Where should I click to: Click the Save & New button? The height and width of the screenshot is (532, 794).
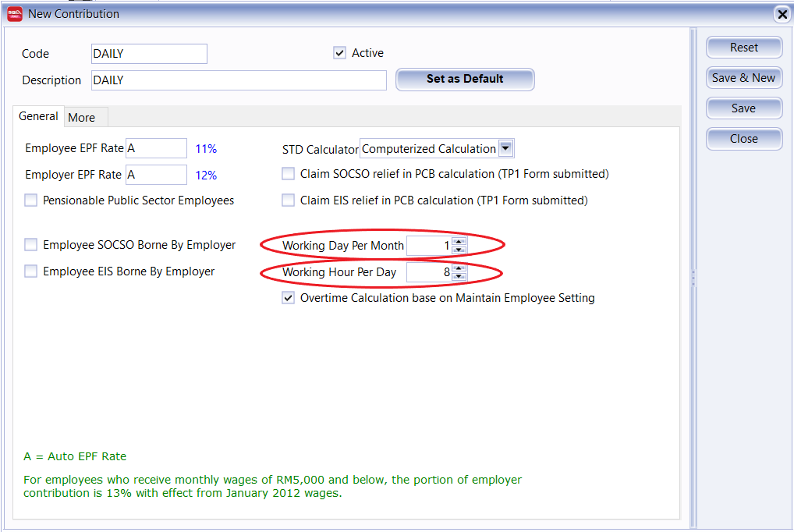(x=743, y=78)
